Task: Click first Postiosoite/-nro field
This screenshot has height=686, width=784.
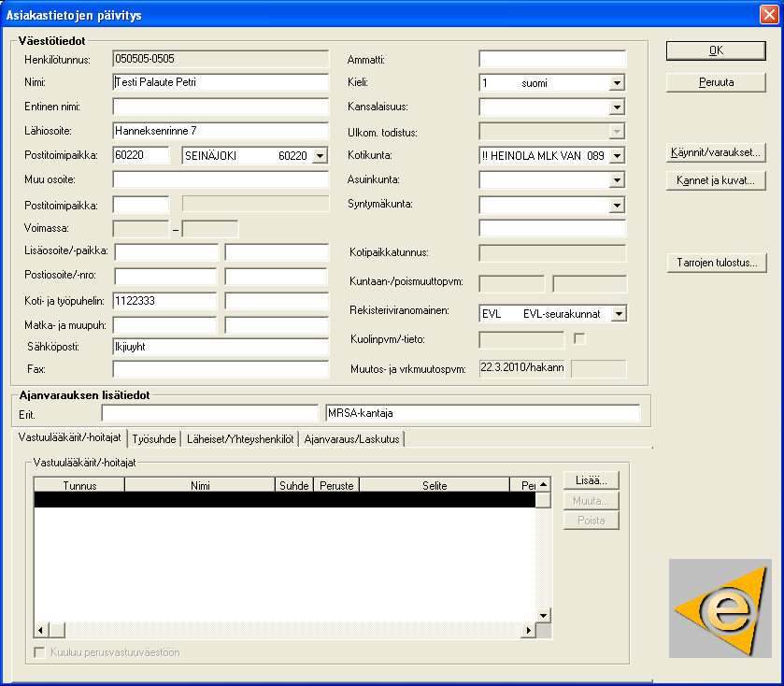Action: (x=165, y=277)
